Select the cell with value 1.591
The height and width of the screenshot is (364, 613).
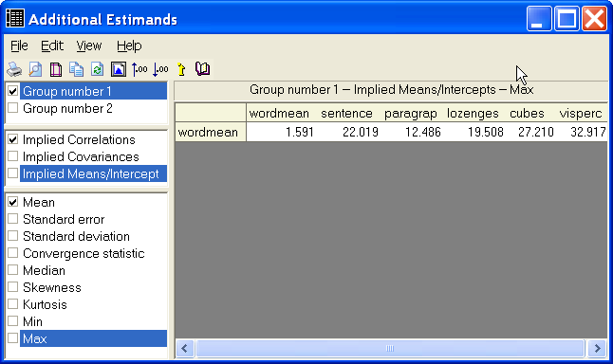pos(281,132)
